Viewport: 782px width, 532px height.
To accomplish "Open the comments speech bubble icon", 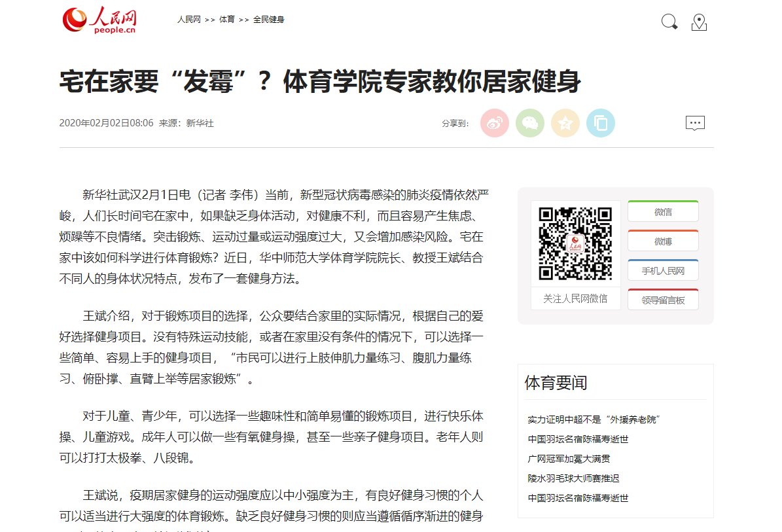I will 695,123.
